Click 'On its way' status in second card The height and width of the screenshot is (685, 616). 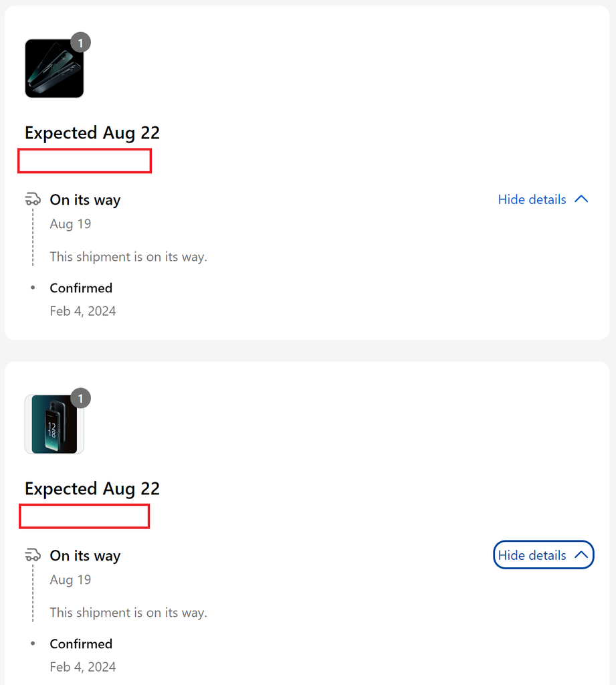coord(85,556)
